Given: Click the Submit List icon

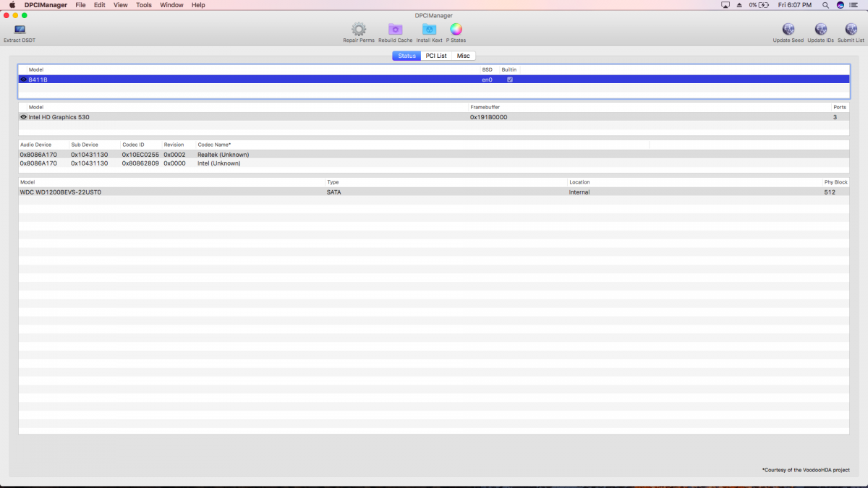Looking at the screenshot, I should tap(851, 30).
